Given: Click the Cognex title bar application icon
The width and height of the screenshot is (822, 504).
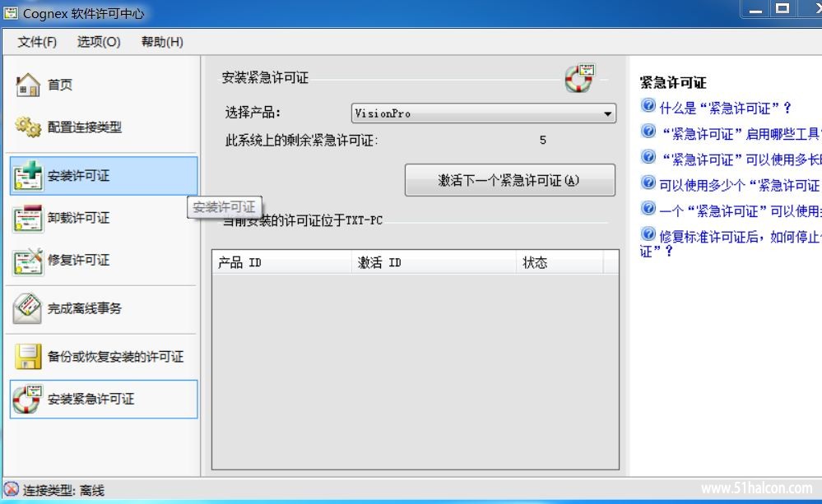Looking at the screenshot, I should [x=11, y=12].
